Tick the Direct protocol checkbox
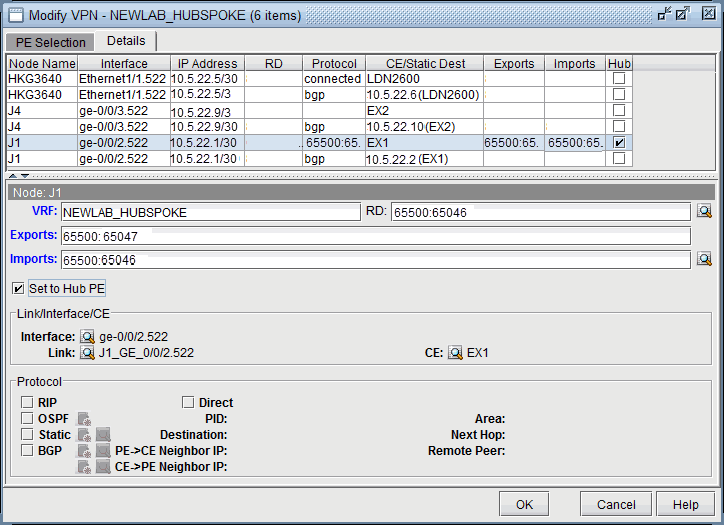Screen dimensions: 724x525 (x=188, y=403)
